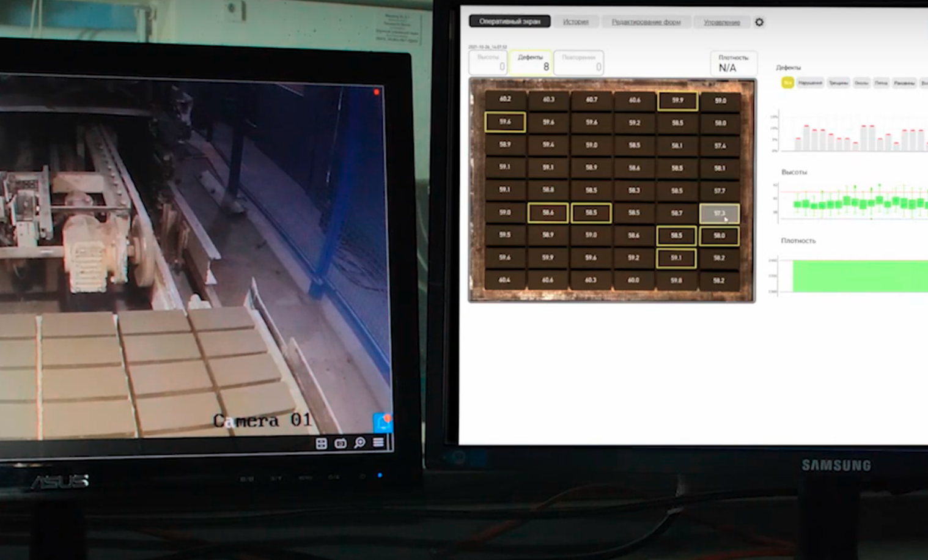Screen dimensions: 928x560
Task: Toggle the Трещины defect filter chip
Action: (x=838, y=83)
